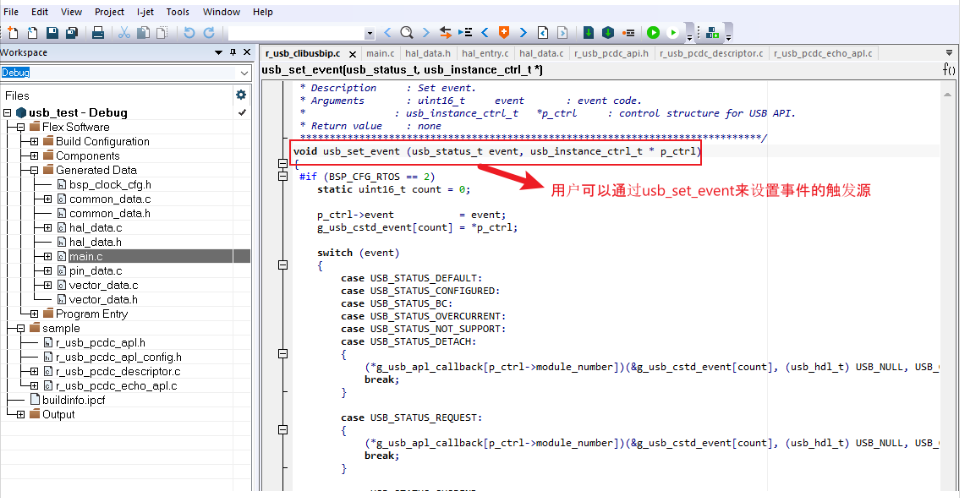Image resolution: width=960 pixels, height=498 pixels.
Task: Open the Debug configuration dropdown
Action: (244, 73)
